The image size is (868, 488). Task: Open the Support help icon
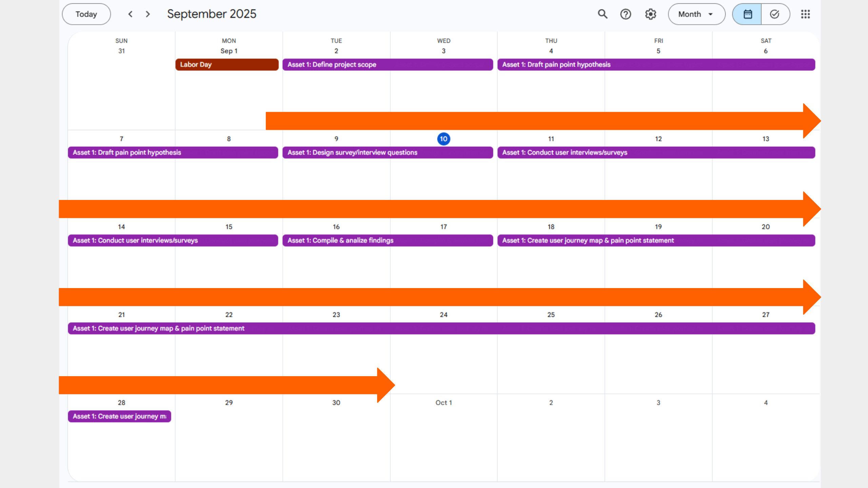click(626, 14)
